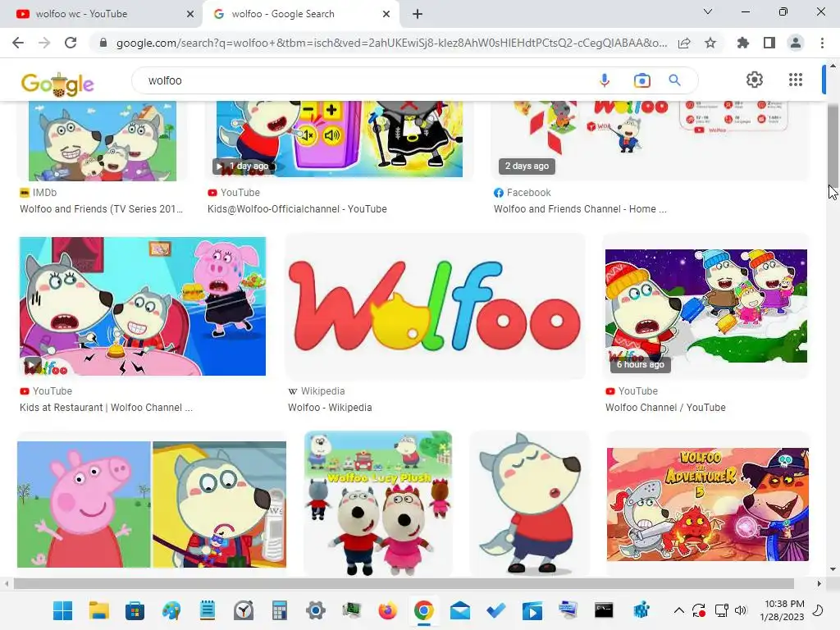This screenshot has width=840, height=630.
Task: Open the Google apps grid
Action: tap(796, 80)
